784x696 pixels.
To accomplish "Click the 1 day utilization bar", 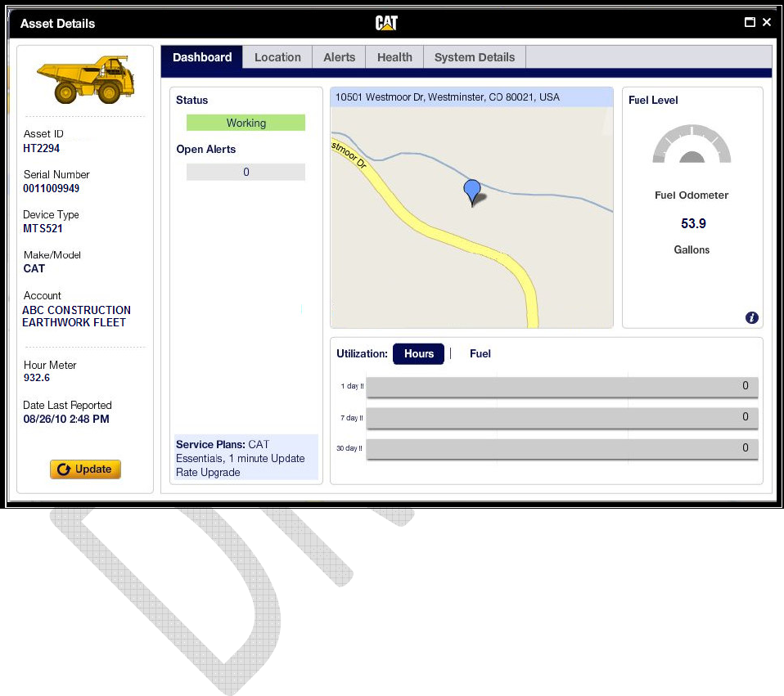I will [562, 387].
